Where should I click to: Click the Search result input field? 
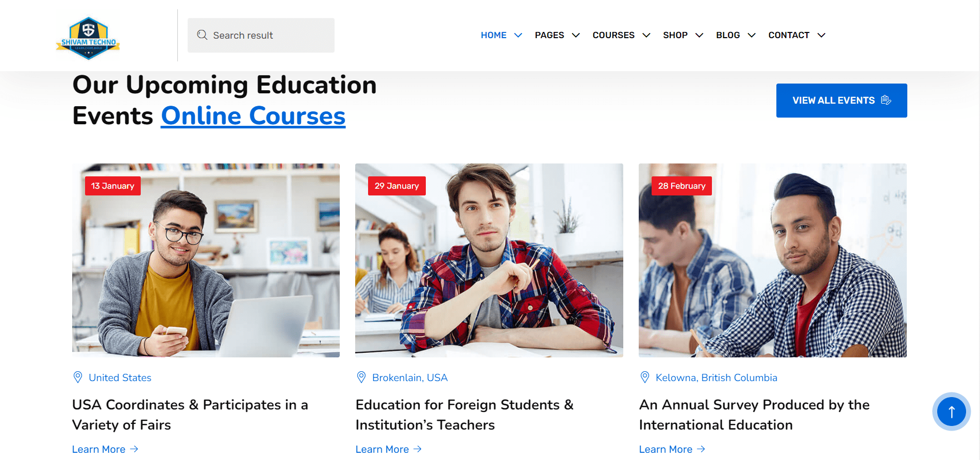point(261,35)
